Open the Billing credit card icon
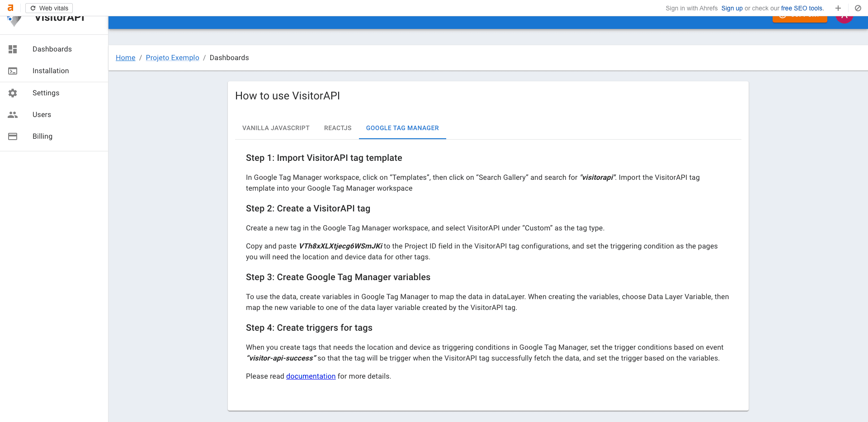 pyautogui.click(x=13, y=136)
